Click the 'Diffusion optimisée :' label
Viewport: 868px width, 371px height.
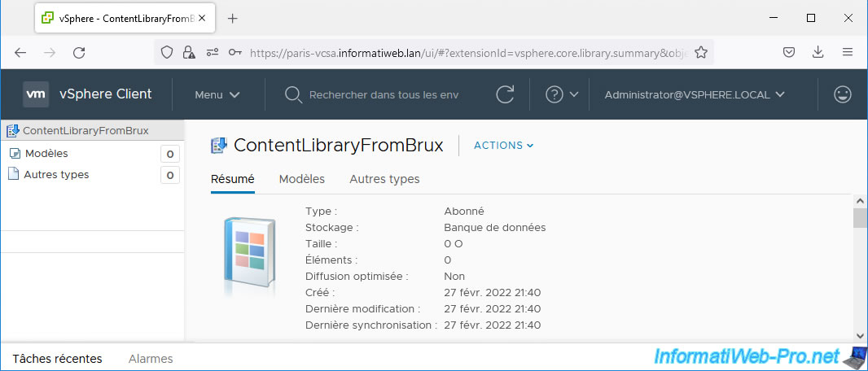(357, 276)
